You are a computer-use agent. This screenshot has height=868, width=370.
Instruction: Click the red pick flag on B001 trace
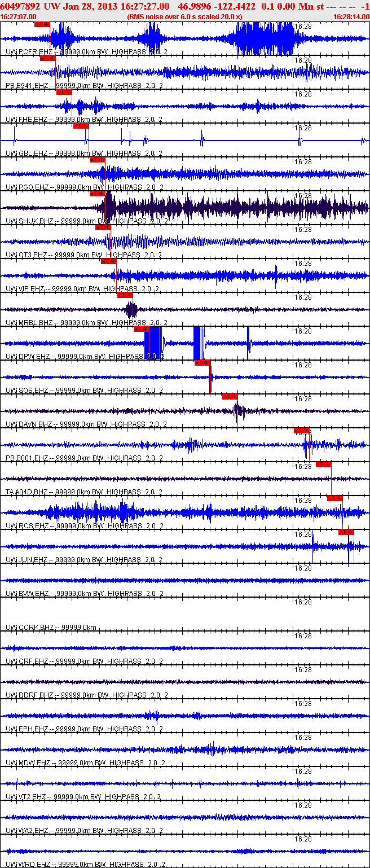[302, 431]
